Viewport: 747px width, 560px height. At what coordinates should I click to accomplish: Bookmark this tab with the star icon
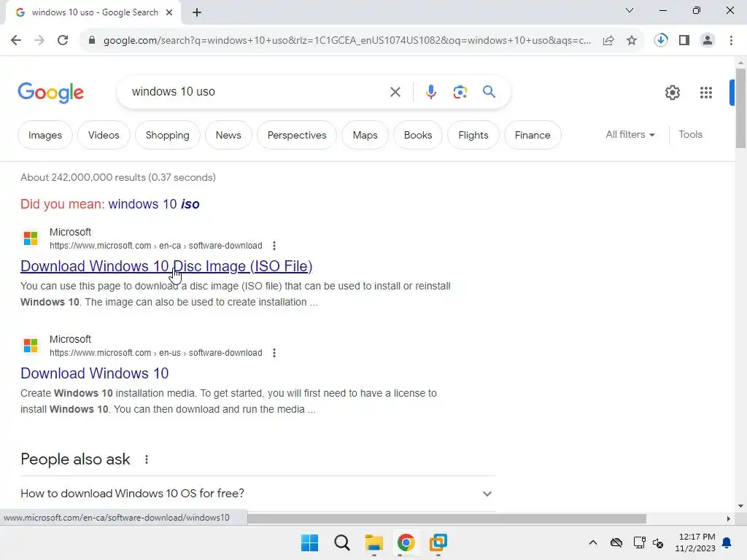[x=632, y=41]
